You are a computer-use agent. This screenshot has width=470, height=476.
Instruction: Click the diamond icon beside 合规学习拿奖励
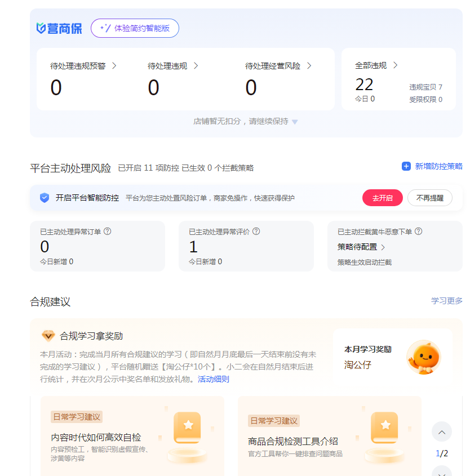[48, 336]
